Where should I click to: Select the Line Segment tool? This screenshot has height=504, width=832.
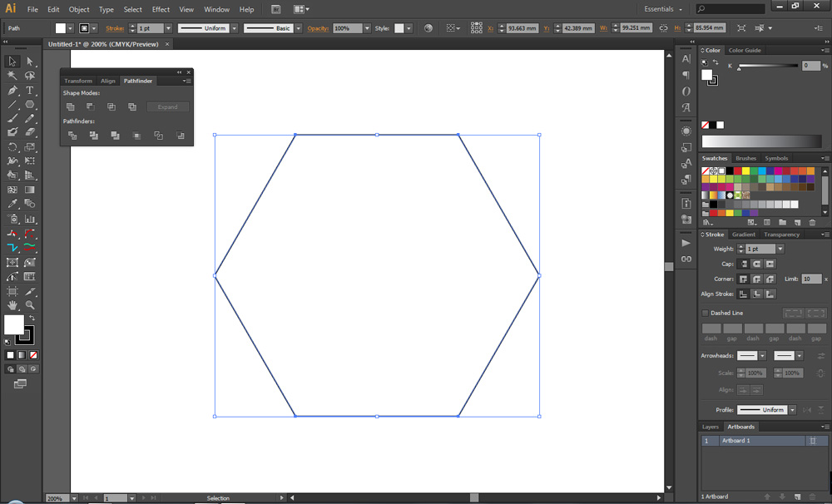[x=12, y=105]
